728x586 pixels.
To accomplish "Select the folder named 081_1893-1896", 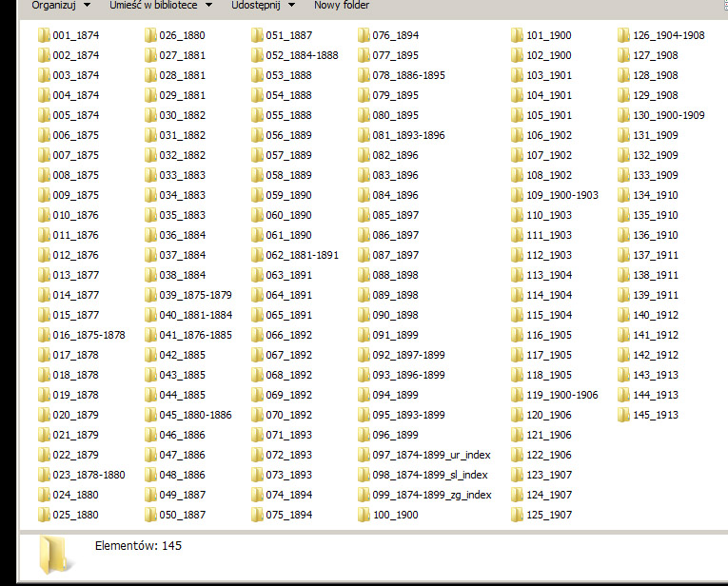I will [408, 135].
